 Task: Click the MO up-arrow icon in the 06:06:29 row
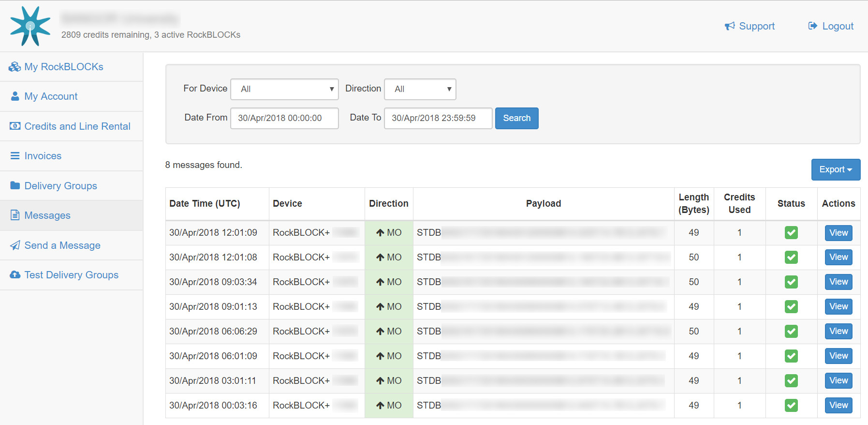380,332
